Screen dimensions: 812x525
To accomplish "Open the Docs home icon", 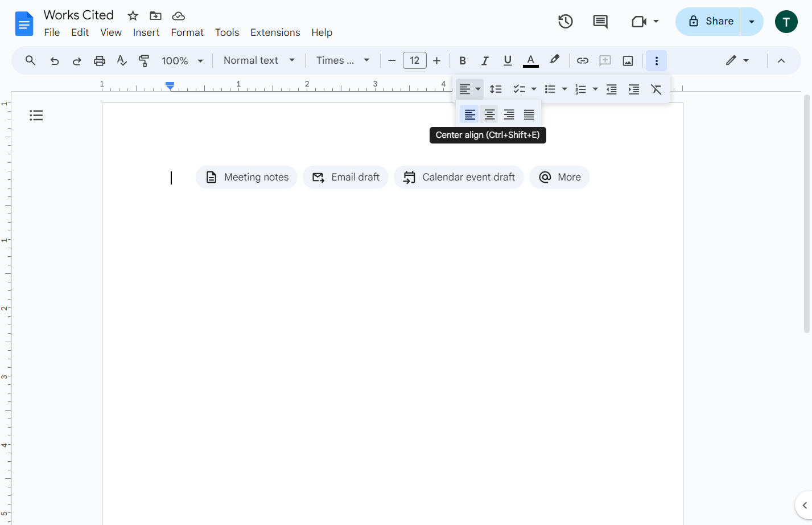I will coord(24,23).
